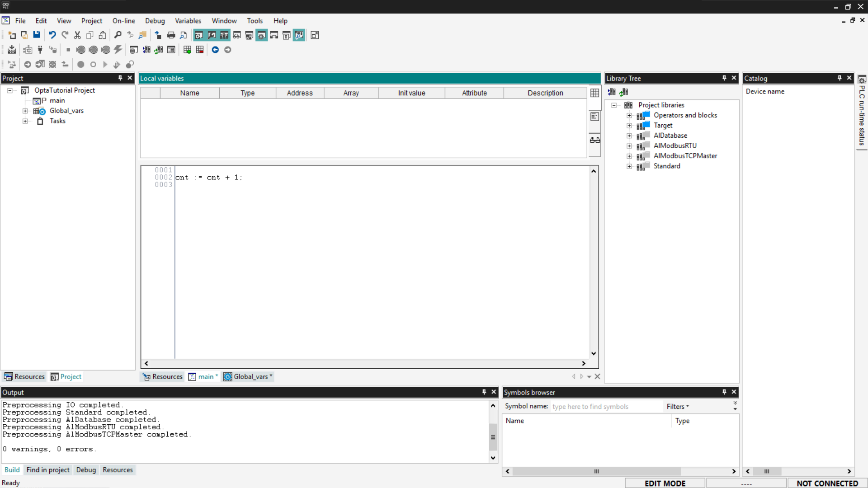Toggle the Library window toolbar button (books icon)
Image resolution: width=868 pixels, height=488 pixels.
(224, 35)
